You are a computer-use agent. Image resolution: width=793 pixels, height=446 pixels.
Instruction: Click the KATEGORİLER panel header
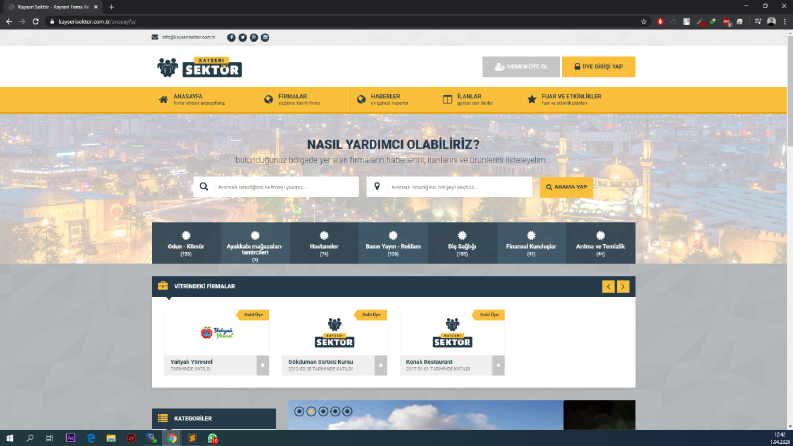214,419
